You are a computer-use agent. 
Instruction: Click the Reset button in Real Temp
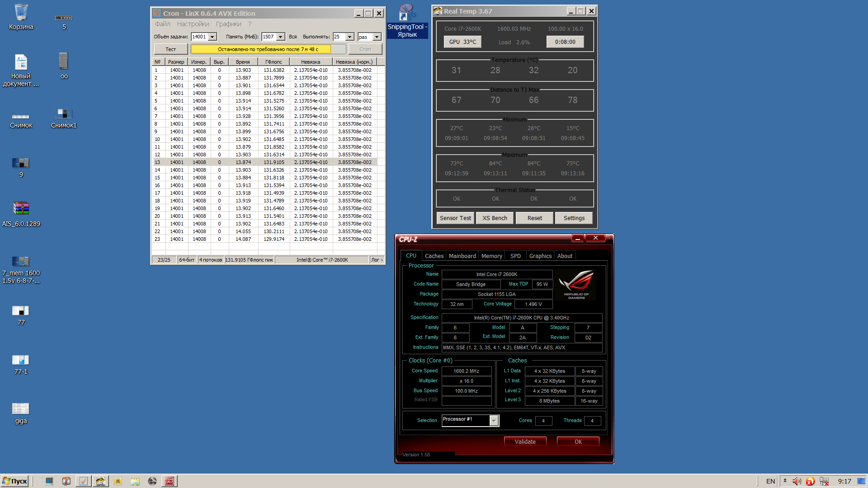534,218
